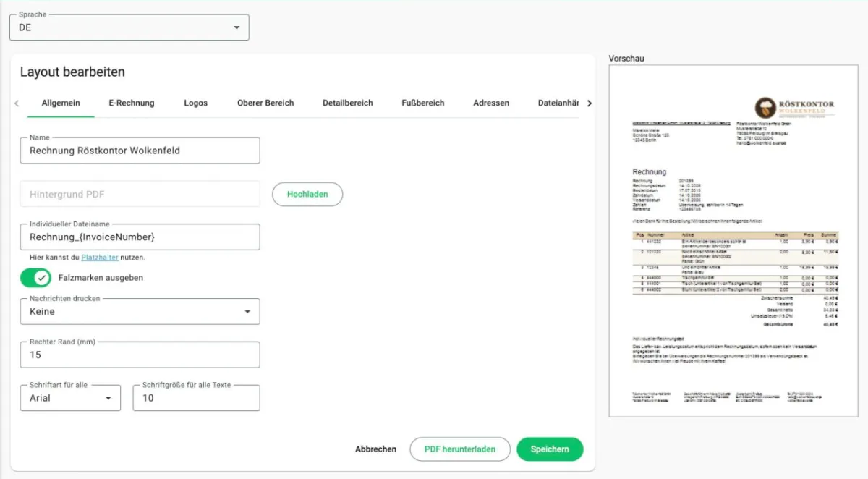Switch to the E-Rechnung tab

click(132, 103)
